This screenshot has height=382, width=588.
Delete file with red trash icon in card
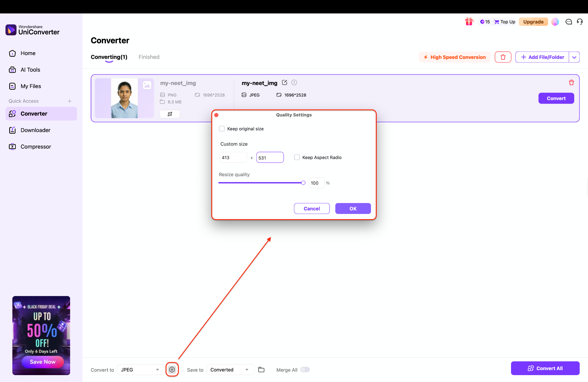[x=571, y=83]
